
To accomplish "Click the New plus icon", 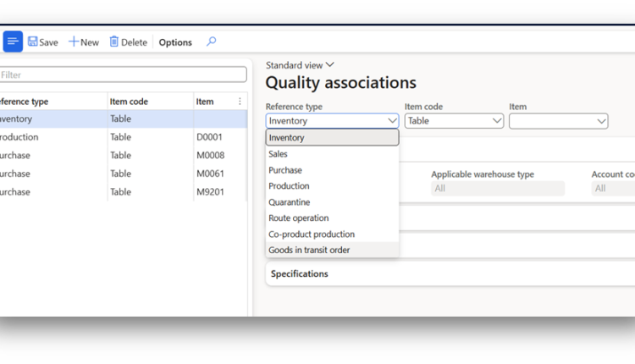I will click(x=74, y=41).
